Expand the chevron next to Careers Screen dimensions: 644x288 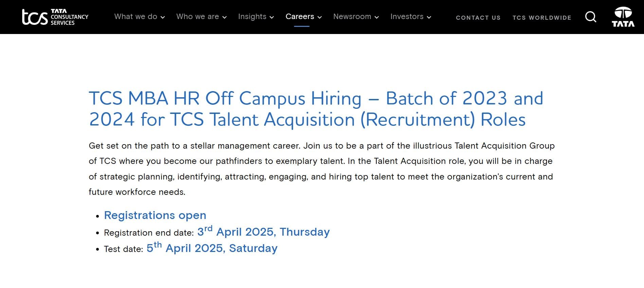320,17
